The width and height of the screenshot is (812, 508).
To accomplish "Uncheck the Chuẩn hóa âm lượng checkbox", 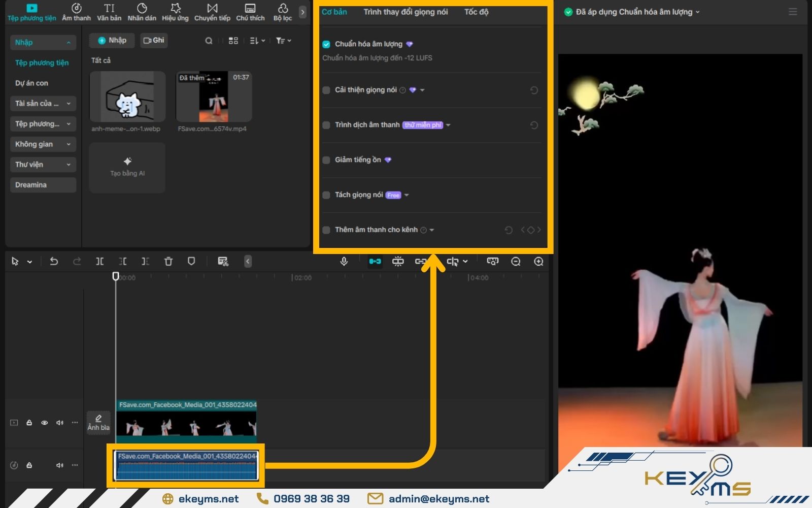I will (x=326, y=44).
